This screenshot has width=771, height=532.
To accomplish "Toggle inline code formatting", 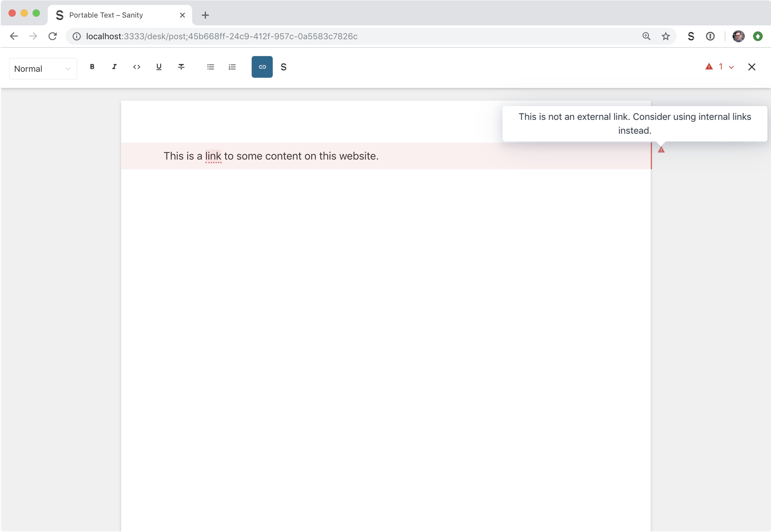I will tap(137, 67).
